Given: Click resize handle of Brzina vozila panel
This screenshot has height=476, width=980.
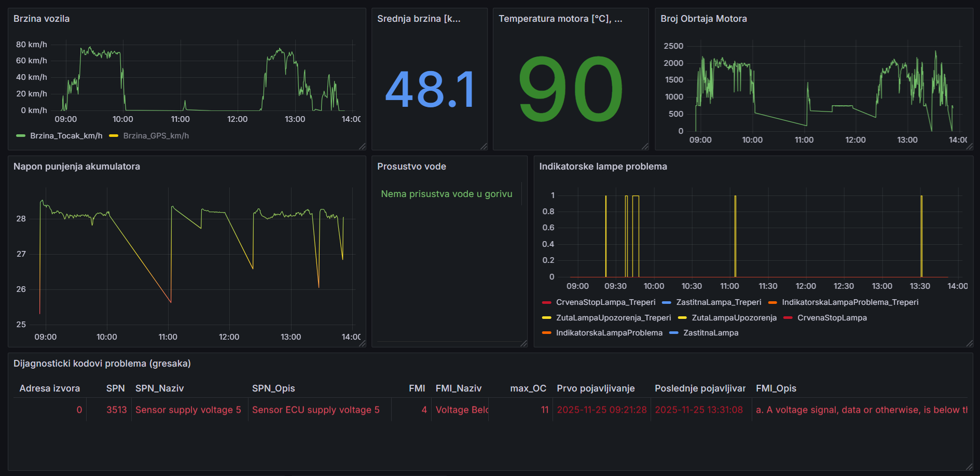Looking at the screenshot, I should click(362, 146).
